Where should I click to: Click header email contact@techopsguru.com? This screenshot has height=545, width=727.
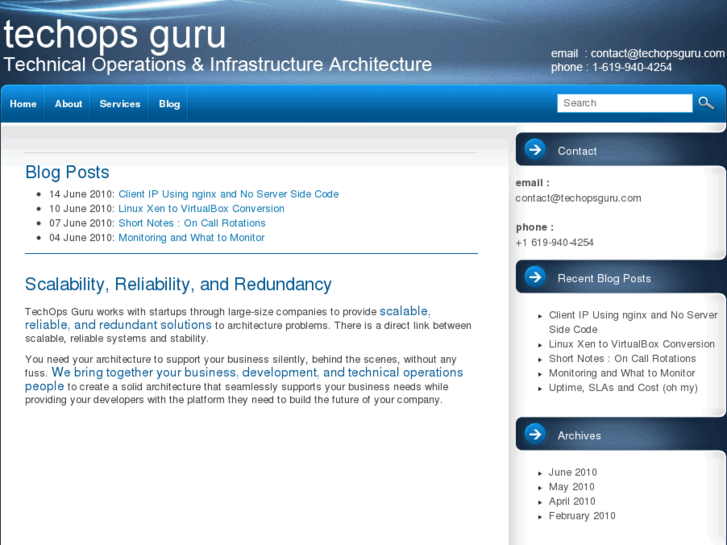(657, 53)
